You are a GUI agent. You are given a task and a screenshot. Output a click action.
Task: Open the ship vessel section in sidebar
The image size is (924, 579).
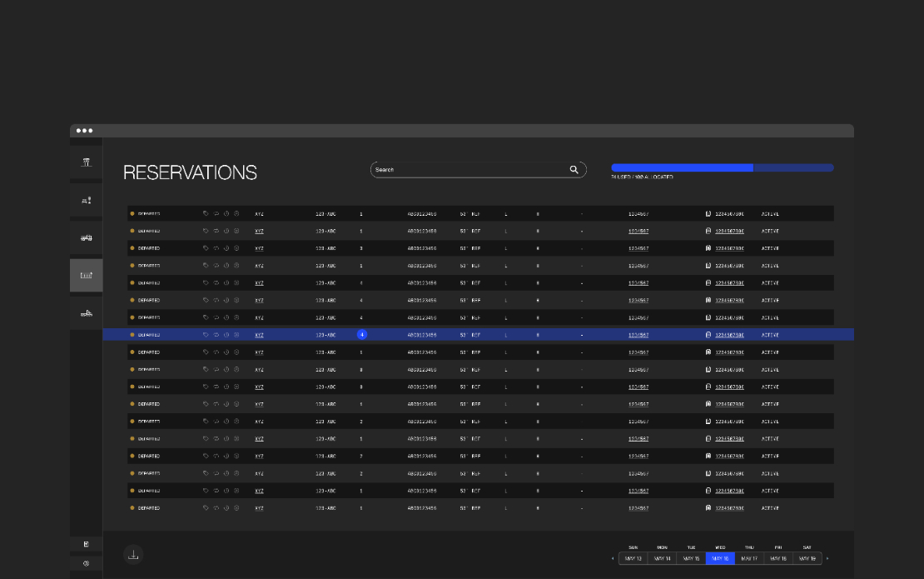pyautogui.click(x=86, y=313)
